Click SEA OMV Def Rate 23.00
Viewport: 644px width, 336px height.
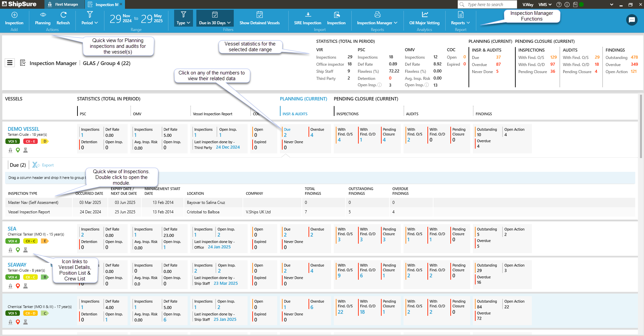click(168, 235)
